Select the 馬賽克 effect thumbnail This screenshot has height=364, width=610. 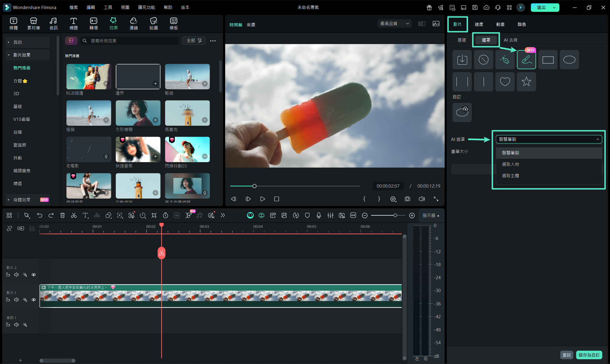point(187,113)
